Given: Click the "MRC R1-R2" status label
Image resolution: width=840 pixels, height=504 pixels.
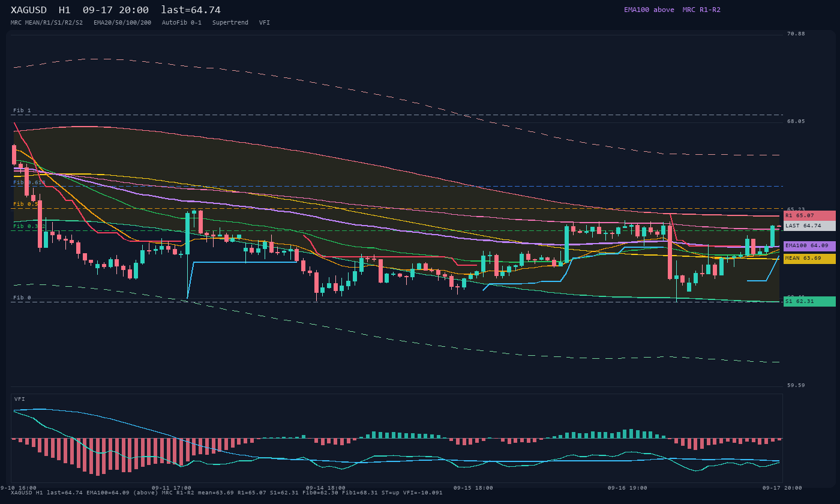Looking at the screenshot, I should click(701, 10).
